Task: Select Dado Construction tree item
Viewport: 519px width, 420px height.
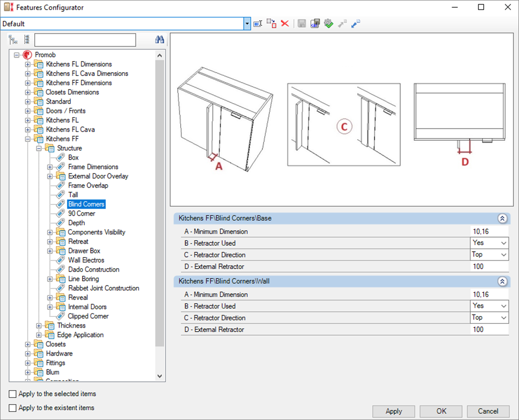Action: pos(93,270)
